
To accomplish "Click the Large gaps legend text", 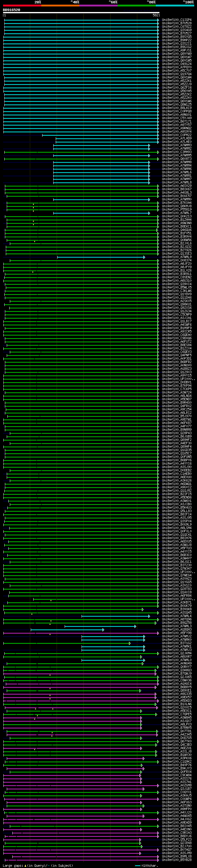I will pyautogui.click(x=38, y=865).
